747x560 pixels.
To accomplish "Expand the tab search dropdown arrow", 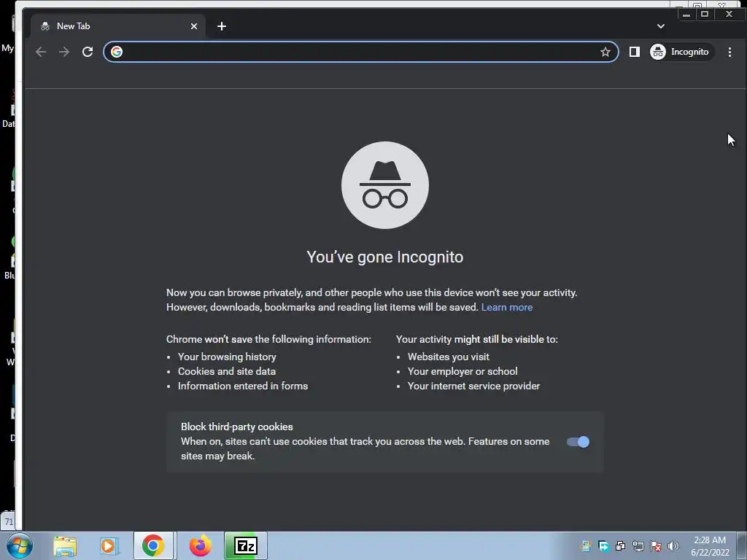I will click(x=661, y=26).
